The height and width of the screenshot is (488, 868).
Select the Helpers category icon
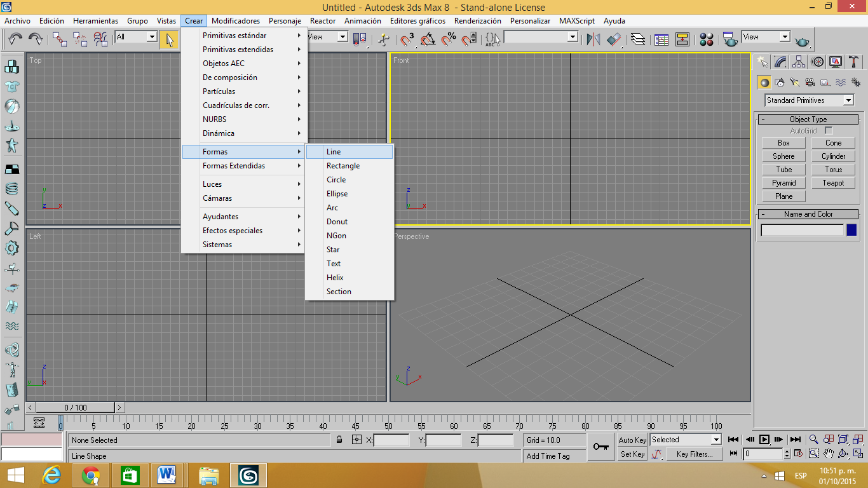(825, 82)
